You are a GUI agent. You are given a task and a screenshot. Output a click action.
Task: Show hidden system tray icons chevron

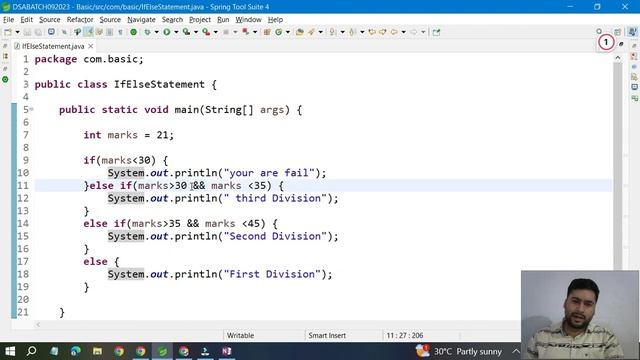(x=516, y=351)
